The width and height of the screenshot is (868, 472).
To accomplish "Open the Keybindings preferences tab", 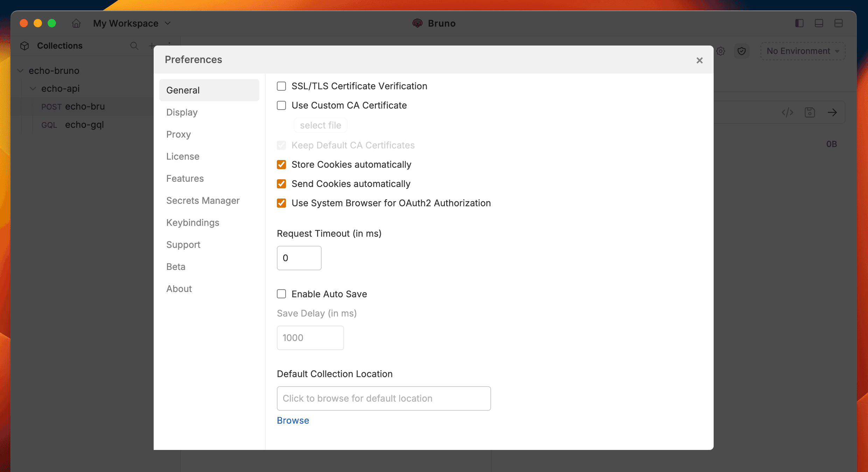I will tap(192, 223).
